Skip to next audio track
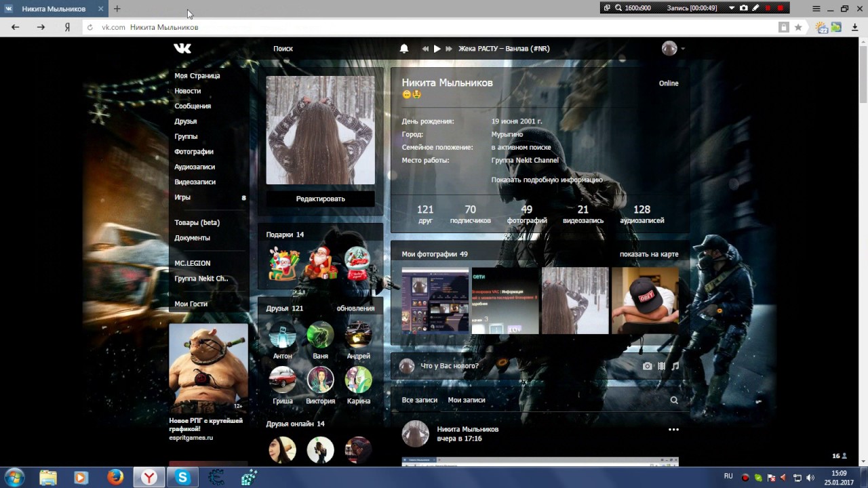 click(449, 49)
